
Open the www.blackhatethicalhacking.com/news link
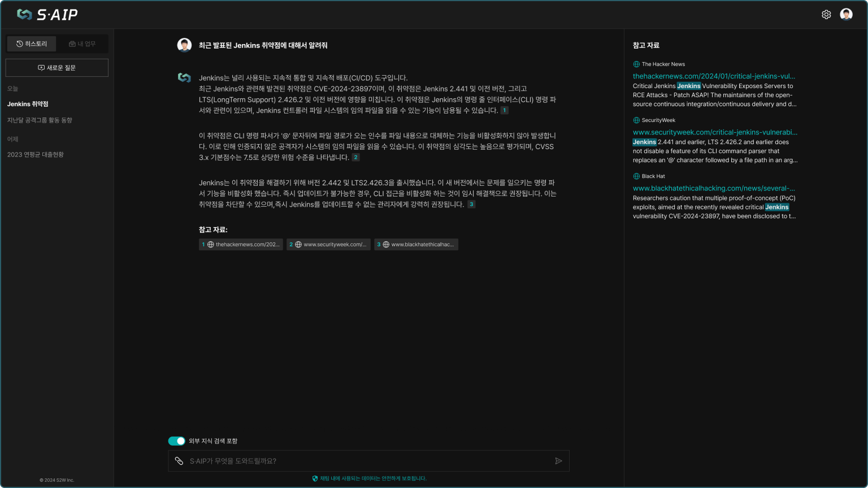[x=714, y=188]
